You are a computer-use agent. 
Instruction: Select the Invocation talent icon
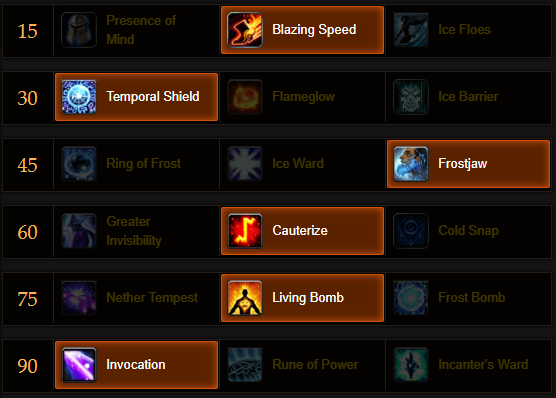79,365
